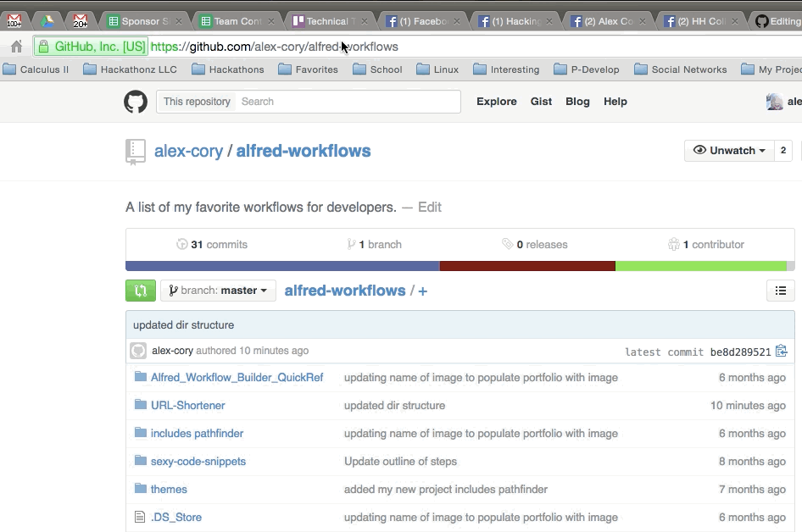This screenshot has width=802, height=532.
Task: Click the repository Search input field
Action: pyautogui.click(x=348, y=102)
